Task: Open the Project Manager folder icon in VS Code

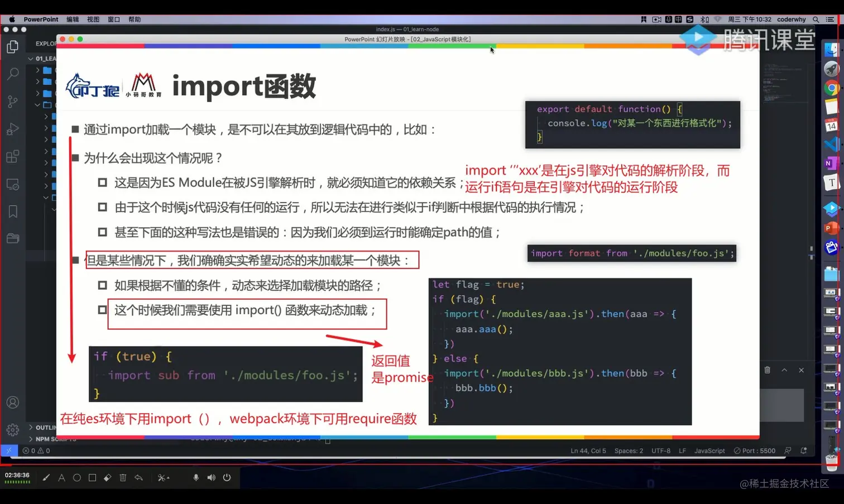Action: 12,238
